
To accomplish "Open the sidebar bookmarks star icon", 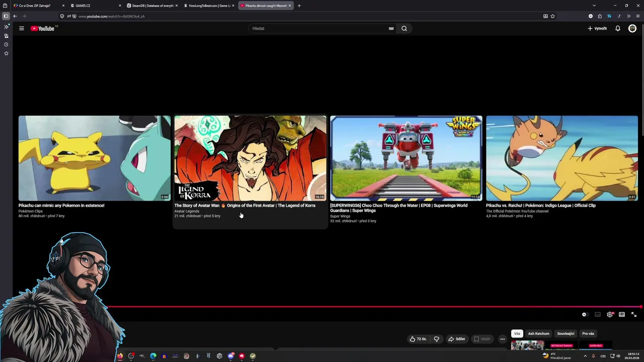I will pos(6,53).
